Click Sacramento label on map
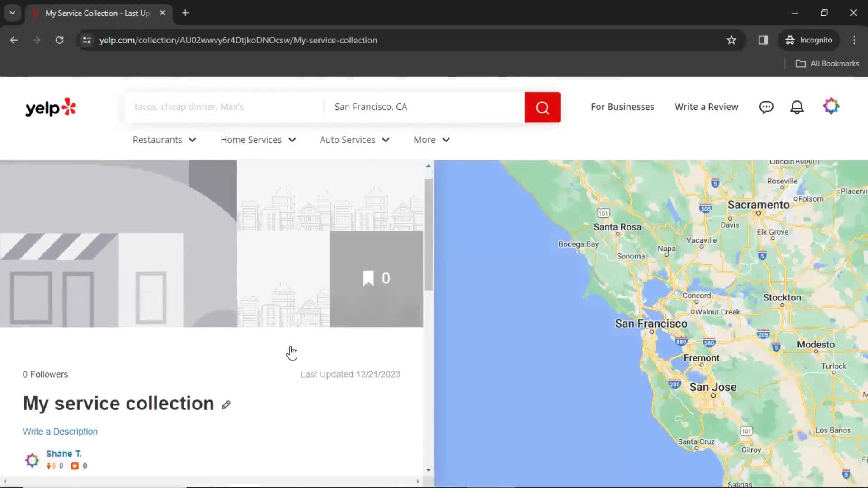The width and height of the screenshot is (868, 488). click(x=759, y=205)
